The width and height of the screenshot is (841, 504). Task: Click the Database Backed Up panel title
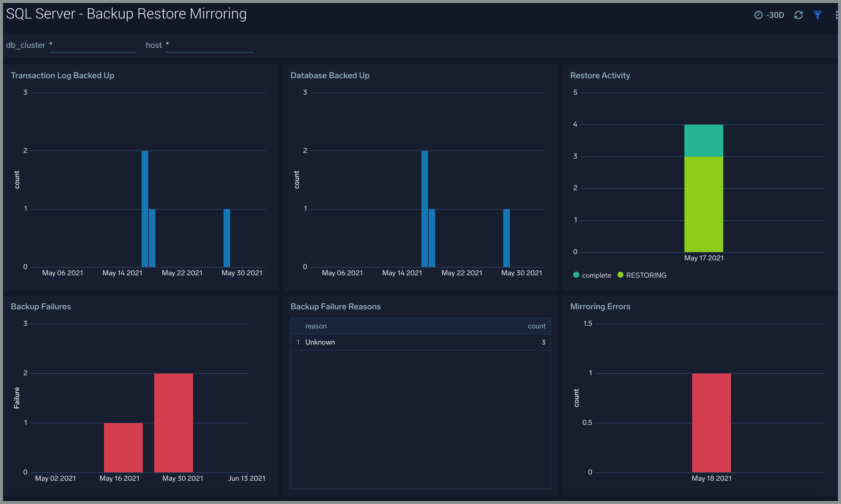click(x=330, y=76)
